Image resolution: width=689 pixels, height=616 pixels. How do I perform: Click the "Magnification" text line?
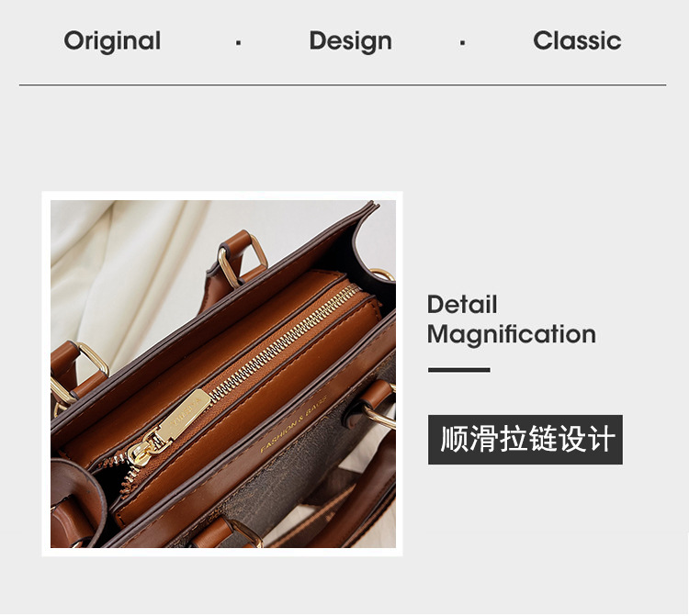pos(512,334)
